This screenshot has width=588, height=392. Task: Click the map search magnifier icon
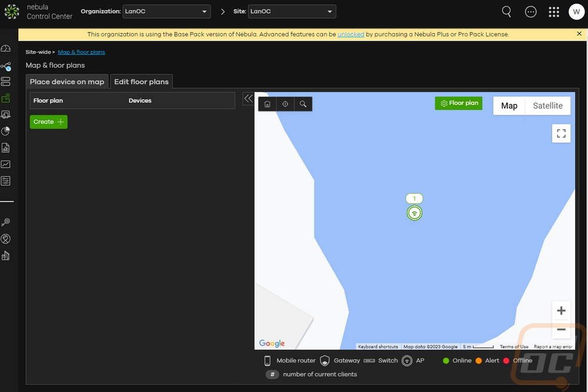tap(303, 104)
